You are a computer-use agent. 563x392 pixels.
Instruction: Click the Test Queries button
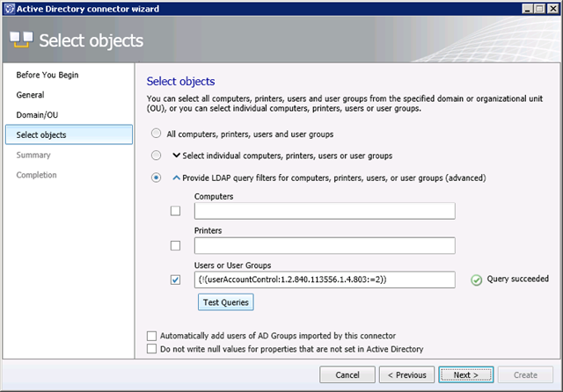226,302
